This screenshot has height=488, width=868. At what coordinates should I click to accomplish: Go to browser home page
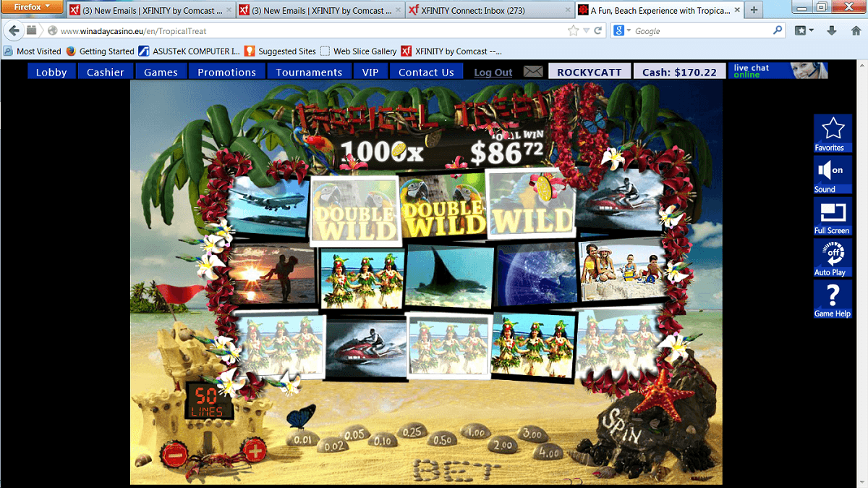856,30
